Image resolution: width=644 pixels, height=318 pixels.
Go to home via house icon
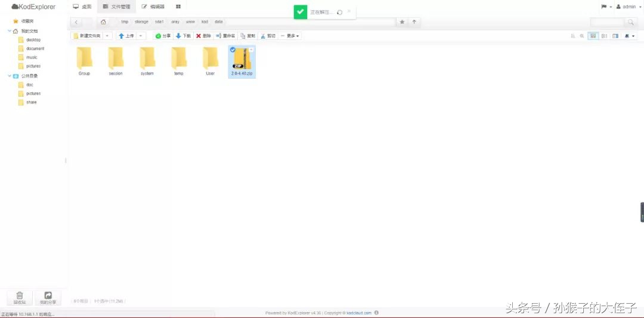click(103, 21)
